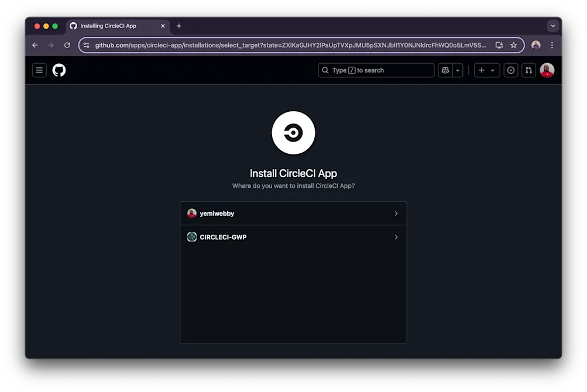Click yemiwebby avatar in install list
Image resolution: width=587 pixels, height=392 pixels.
click(x=192, y=214)
